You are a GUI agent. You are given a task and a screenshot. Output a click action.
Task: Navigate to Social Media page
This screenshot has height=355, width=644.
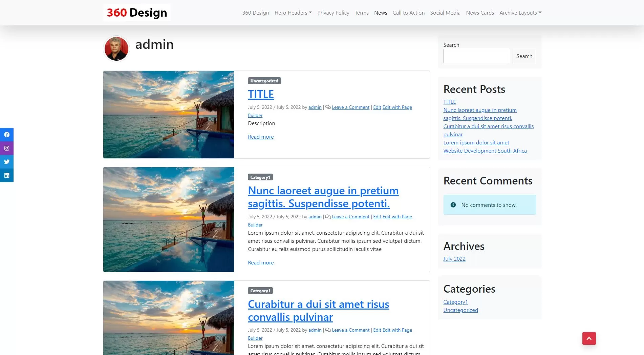pos(445,13)
